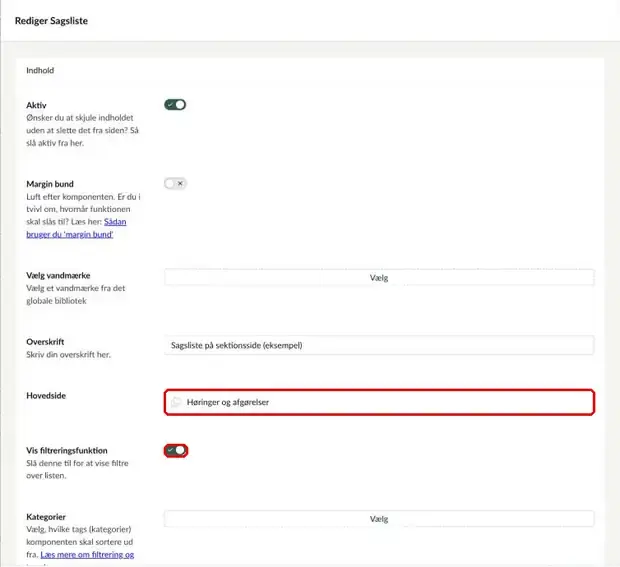
Task: Click the Hovedside label
Action: point(46,395)
